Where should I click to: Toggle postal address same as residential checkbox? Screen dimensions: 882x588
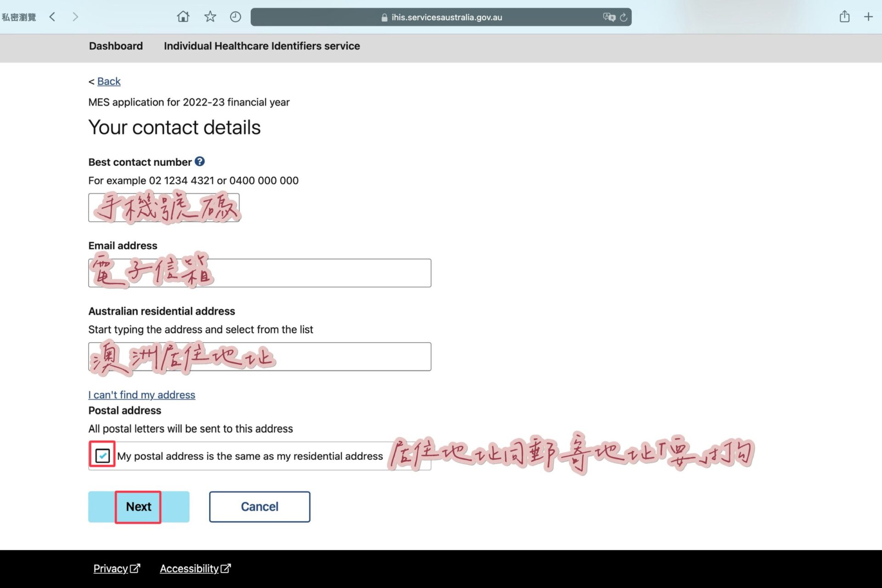pyautogui.click(x=102, y=455)
